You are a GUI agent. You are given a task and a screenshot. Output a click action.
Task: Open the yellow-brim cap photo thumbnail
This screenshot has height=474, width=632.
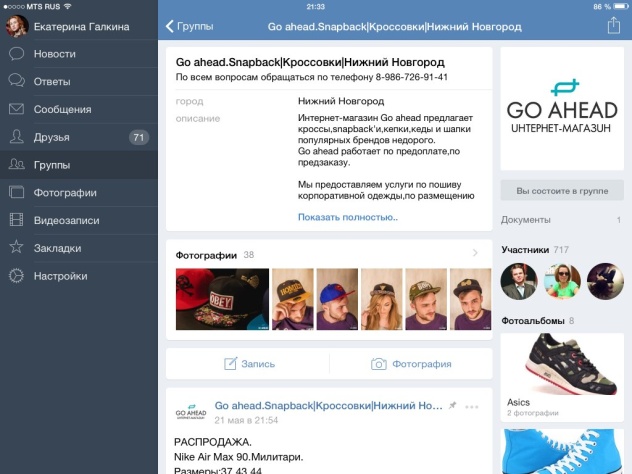293,299
